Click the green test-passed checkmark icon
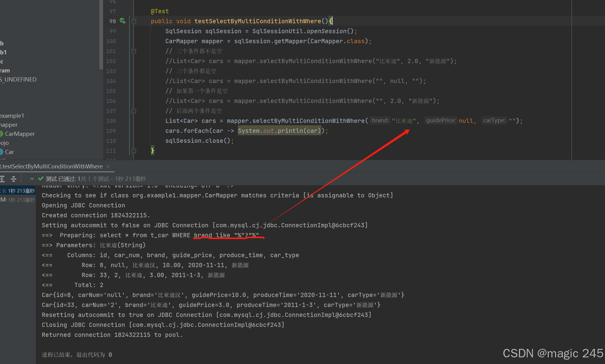 pyautogui.click(x=41, y=179)
